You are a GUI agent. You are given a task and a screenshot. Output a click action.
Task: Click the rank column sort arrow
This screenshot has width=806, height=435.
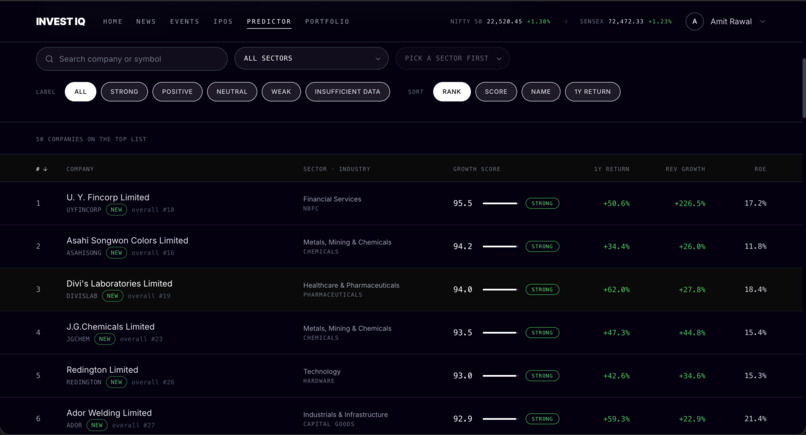(x=45, y=169)
